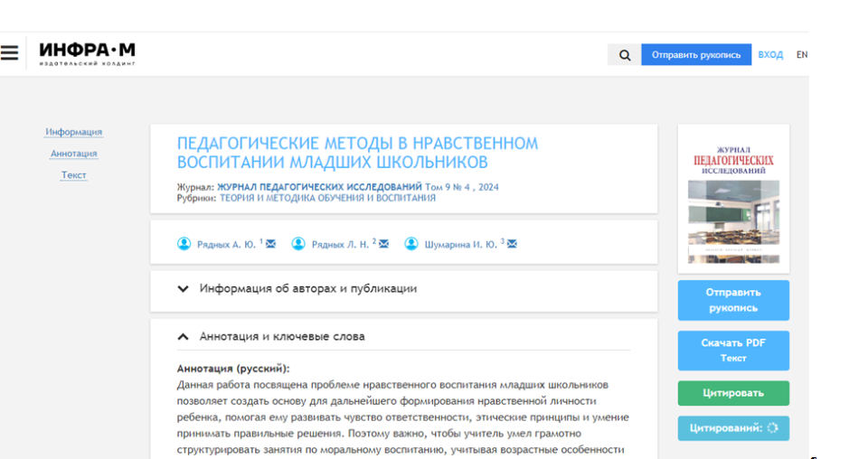Click envelope icon next to Шумарина И. Ю.

(x=512, y=244)
